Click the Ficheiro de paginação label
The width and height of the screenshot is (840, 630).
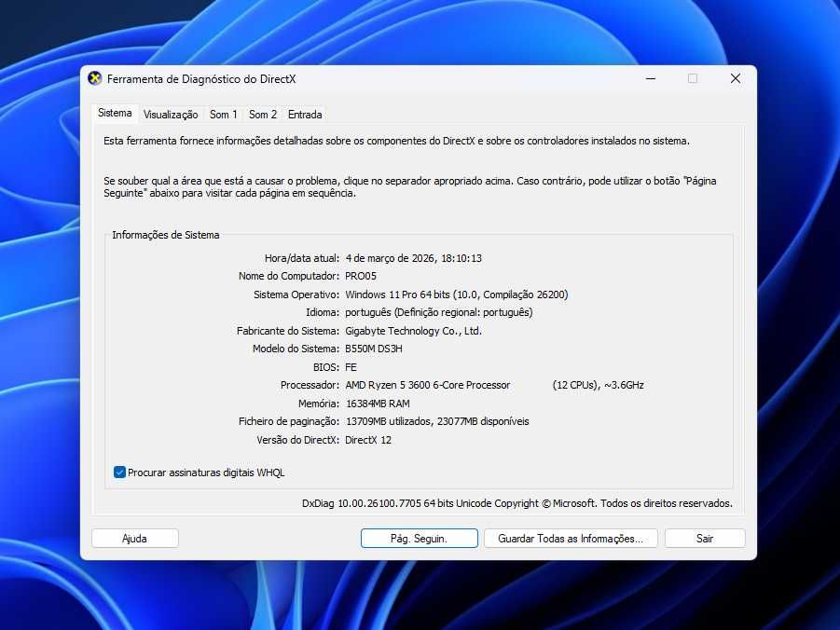pyautogui.click(x=289, y=421)
